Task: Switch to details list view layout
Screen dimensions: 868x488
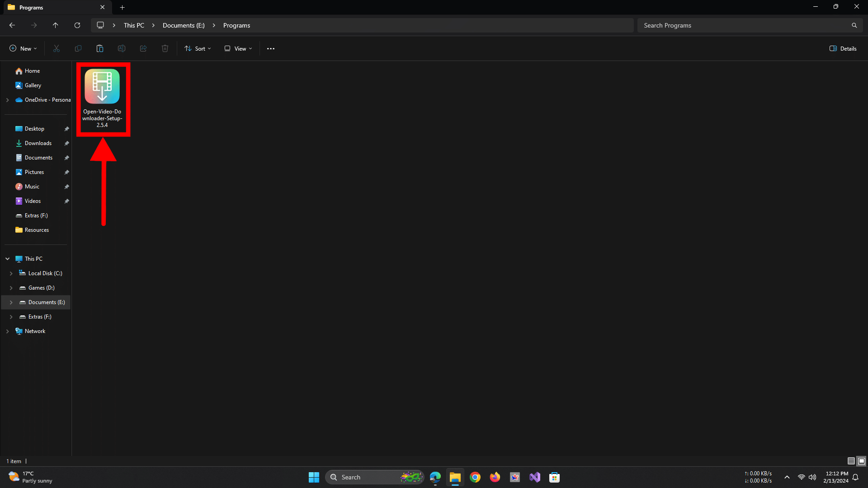Action: (851, 461)
